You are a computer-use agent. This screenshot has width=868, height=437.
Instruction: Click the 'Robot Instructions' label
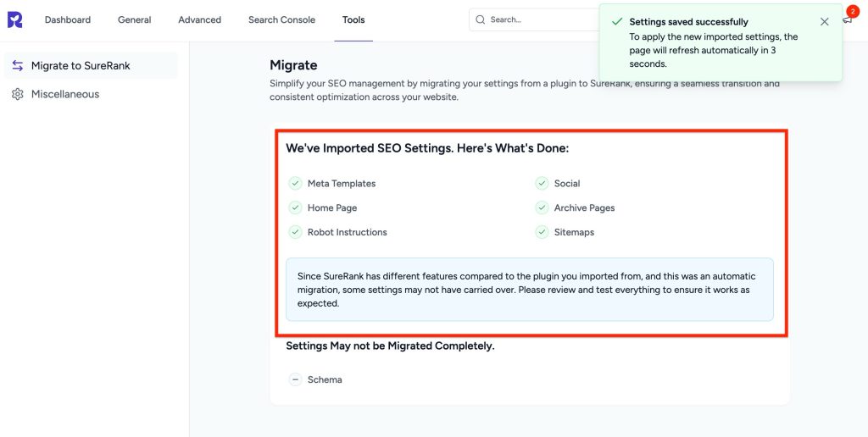[347, 232]
